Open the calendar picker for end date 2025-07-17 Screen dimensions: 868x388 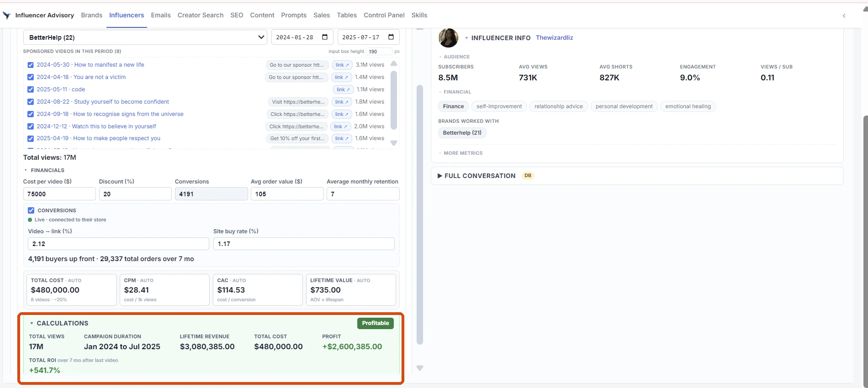(391, 37)
